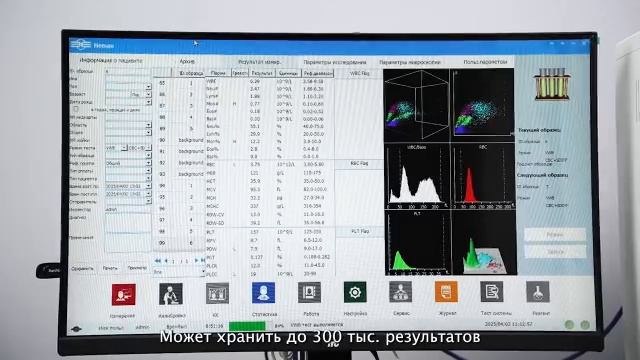Click the WBC parameter row
The height and width of the screenshot is (360, 640).
pos(269,81)
